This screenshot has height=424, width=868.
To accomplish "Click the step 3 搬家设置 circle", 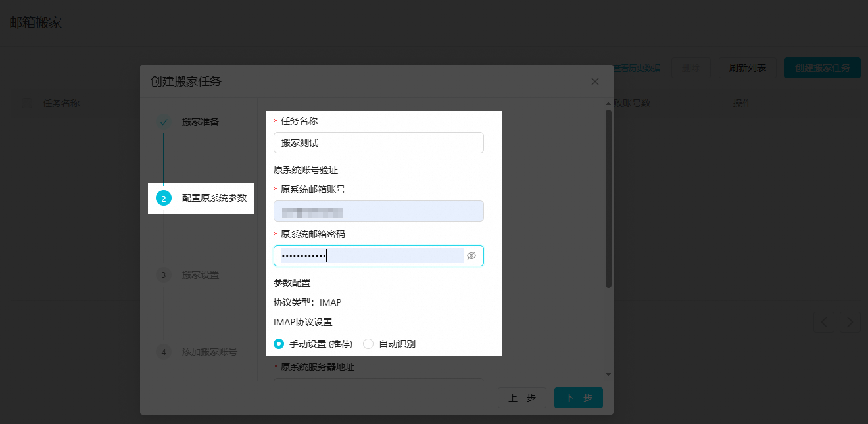I will click(164, 275).
